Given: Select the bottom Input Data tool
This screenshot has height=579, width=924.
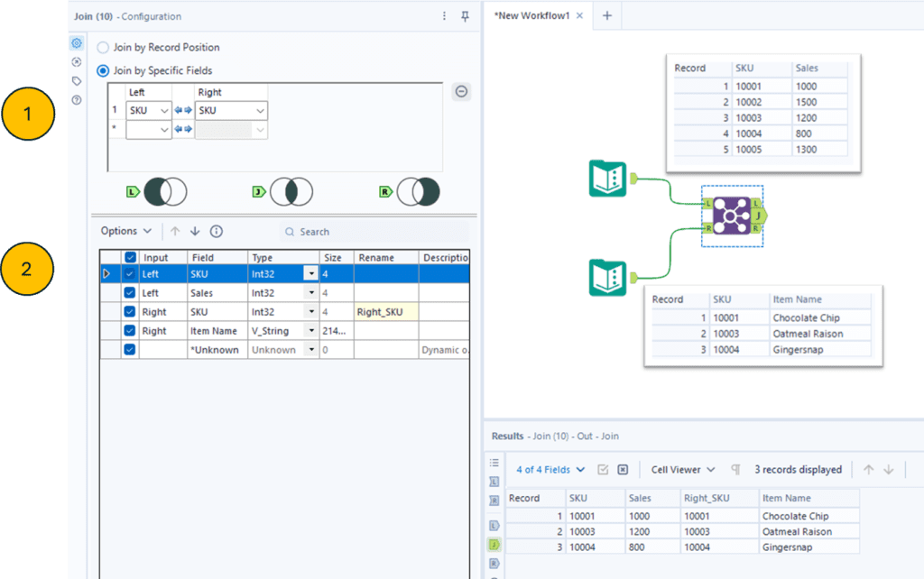Looking at the screenshot, I should tap(606, 277).
